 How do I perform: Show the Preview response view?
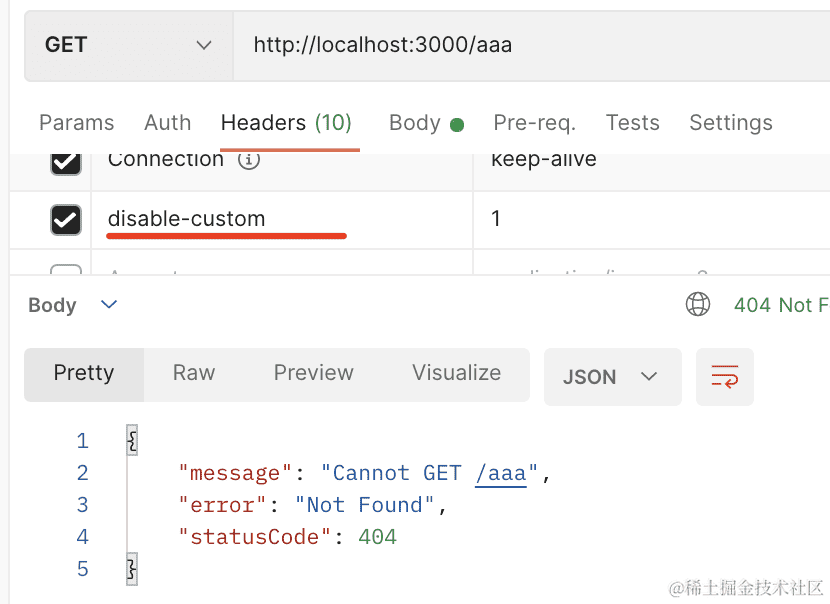(313, 373)
